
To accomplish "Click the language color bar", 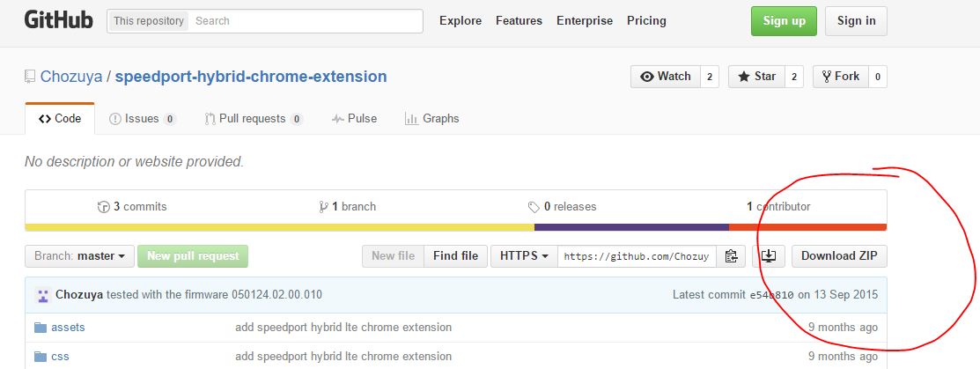I will pos(455,227).
